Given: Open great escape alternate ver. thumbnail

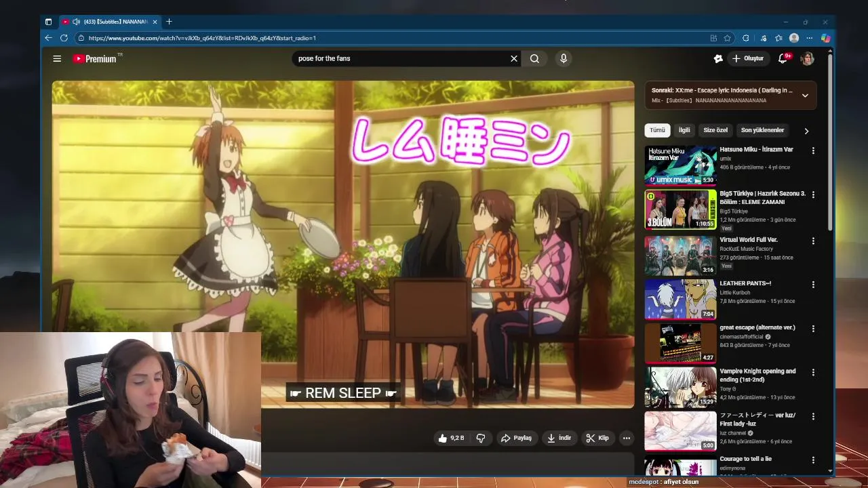Looking at the screenshot, I should 680,343.
